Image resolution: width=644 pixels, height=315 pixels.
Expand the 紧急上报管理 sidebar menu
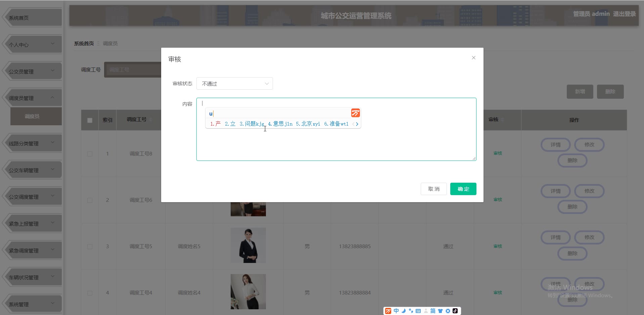pyautogui.click(x=32, y=224)
